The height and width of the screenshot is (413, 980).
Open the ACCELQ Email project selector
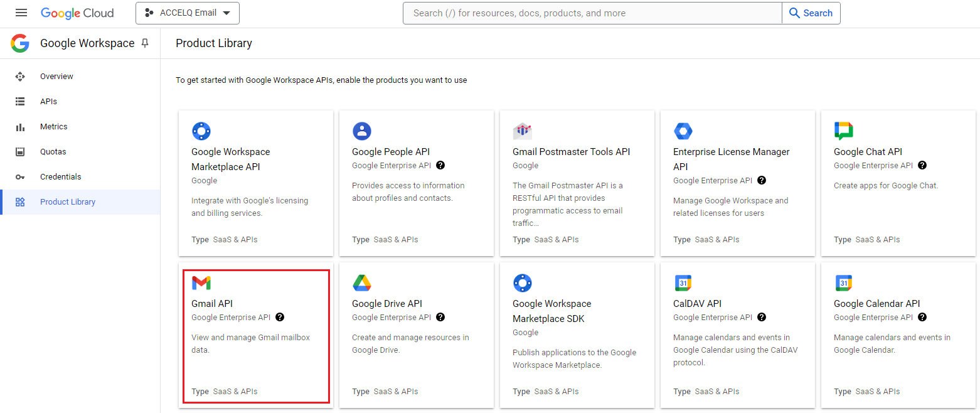pyautogui.click(x=188, y=13)
